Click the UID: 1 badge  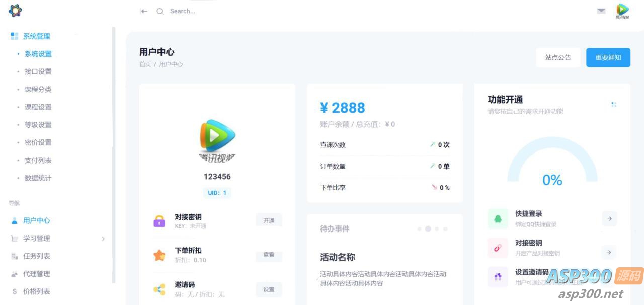click(217, 193)
